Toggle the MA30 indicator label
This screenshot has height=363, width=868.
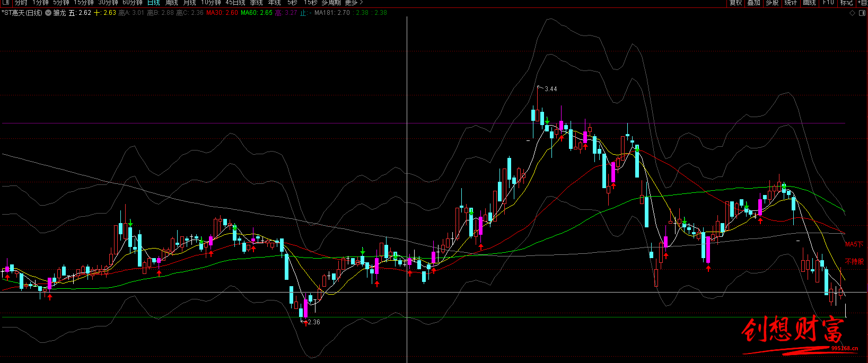coord(222,13)
